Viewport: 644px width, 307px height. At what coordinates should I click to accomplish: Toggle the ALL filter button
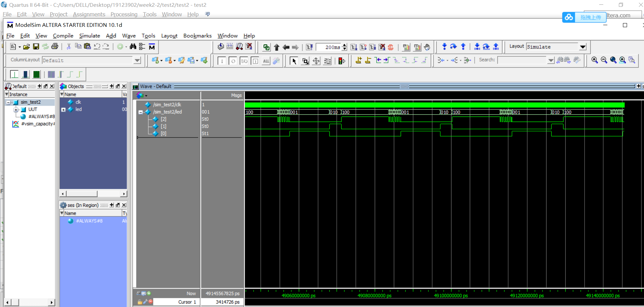266,61
